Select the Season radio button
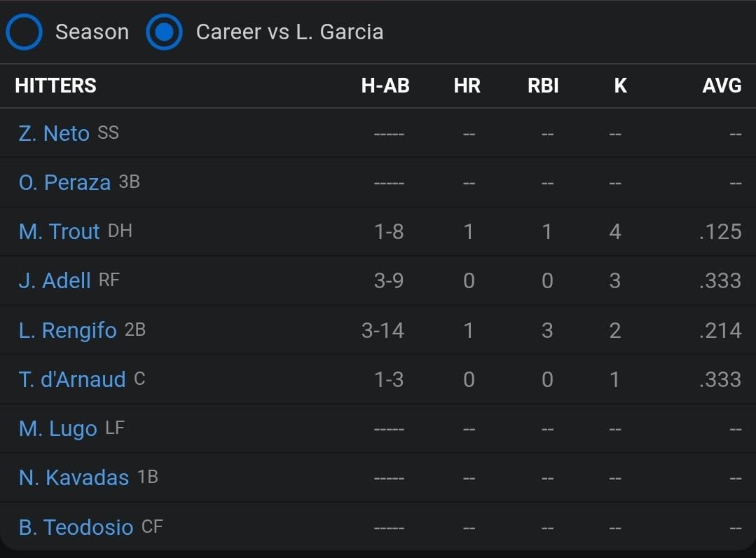This screenshot has width=756, height=558. [25, 32]
